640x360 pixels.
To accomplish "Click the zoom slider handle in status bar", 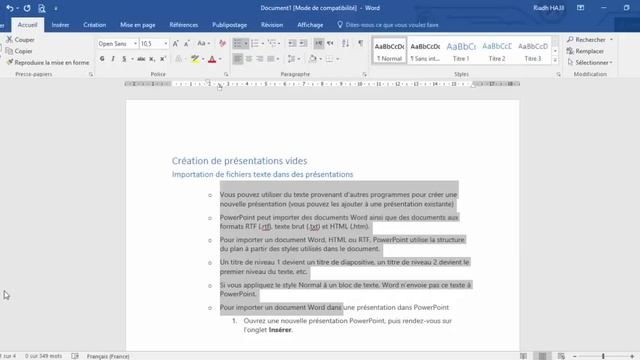I will (603, 356).
